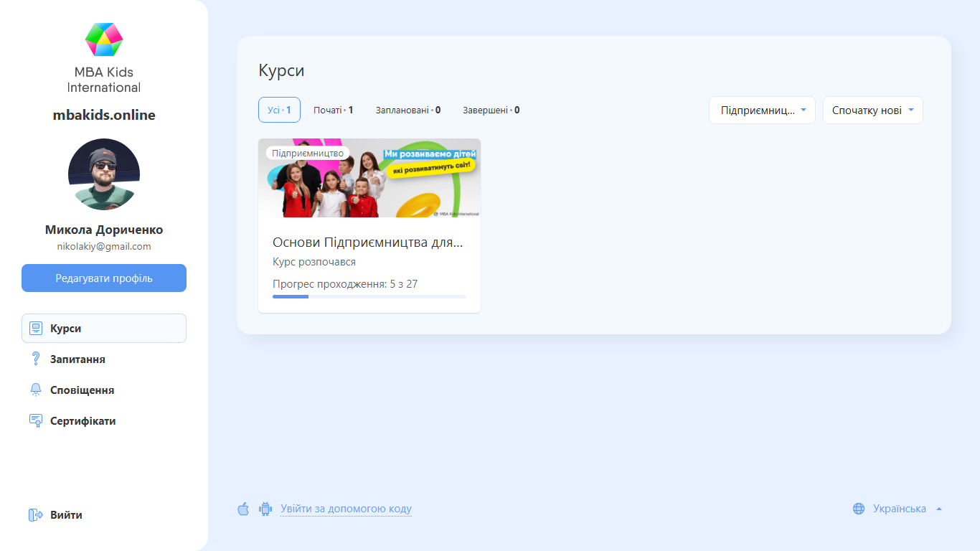Open Запитання in the sidebar menu
This screenshot has width=980, height=551.
click(104, 359)
